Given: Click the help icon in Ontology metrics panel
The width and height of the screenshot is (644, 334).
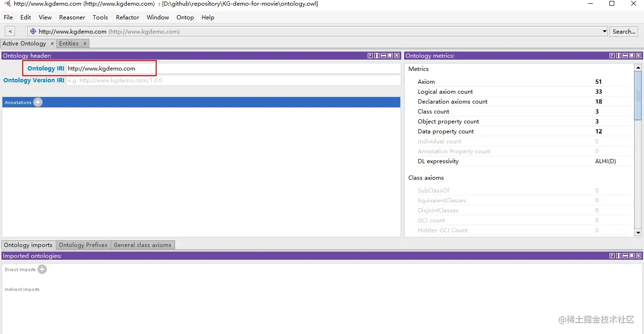Looking at the screenshot, I should [612, 56].
